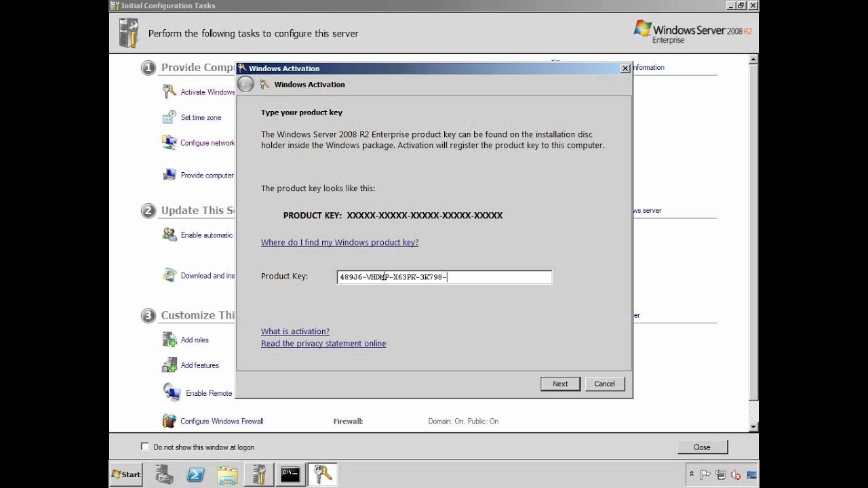The height and width of the screenshot is (488, 868).
Task: Click the Activate Windows key icon
Action: 169,91
